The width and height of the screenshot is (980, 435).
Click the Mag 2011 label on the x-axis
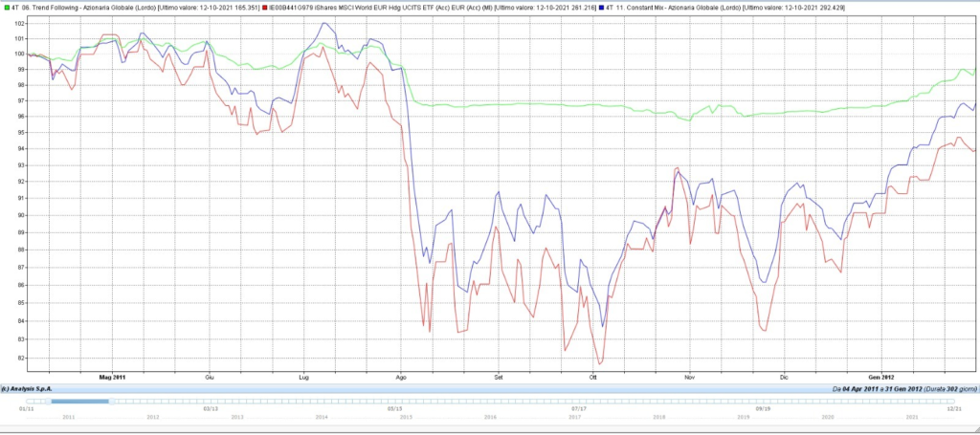coord(113,378)
